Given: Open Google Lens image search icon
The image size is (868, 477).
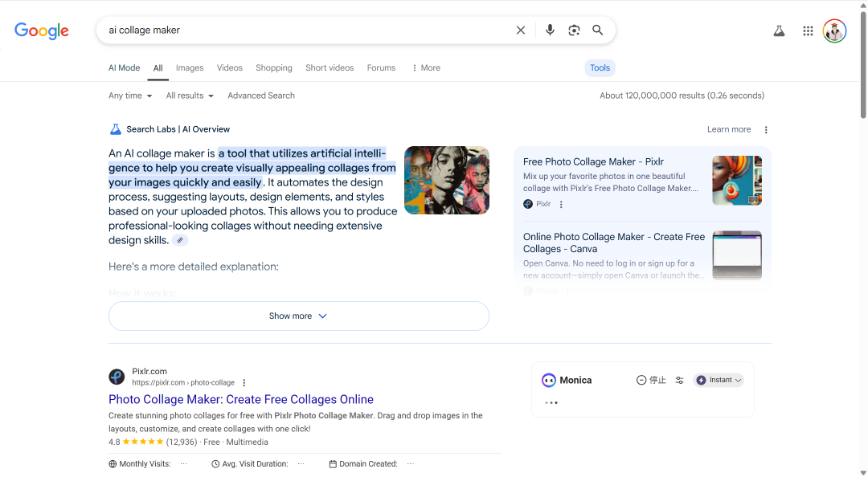Looking at the screenshot, I should [x=574, y=31].
